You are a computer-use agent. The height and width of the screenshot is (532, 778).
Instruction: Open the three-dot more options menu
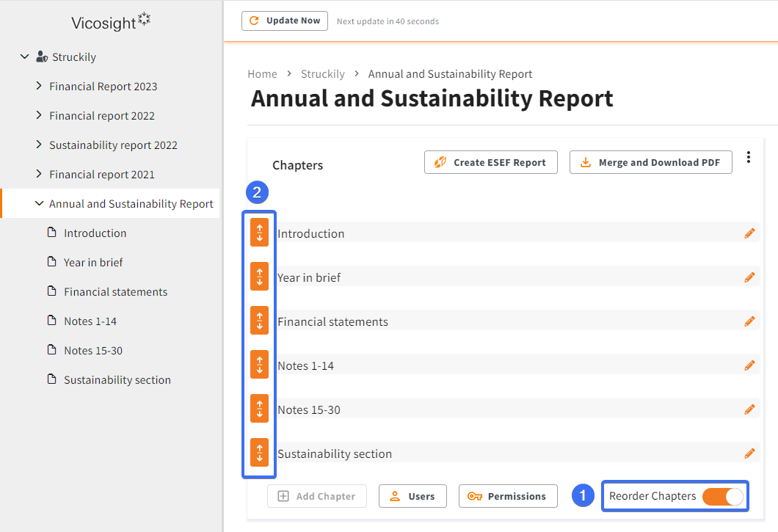[748, 157]
